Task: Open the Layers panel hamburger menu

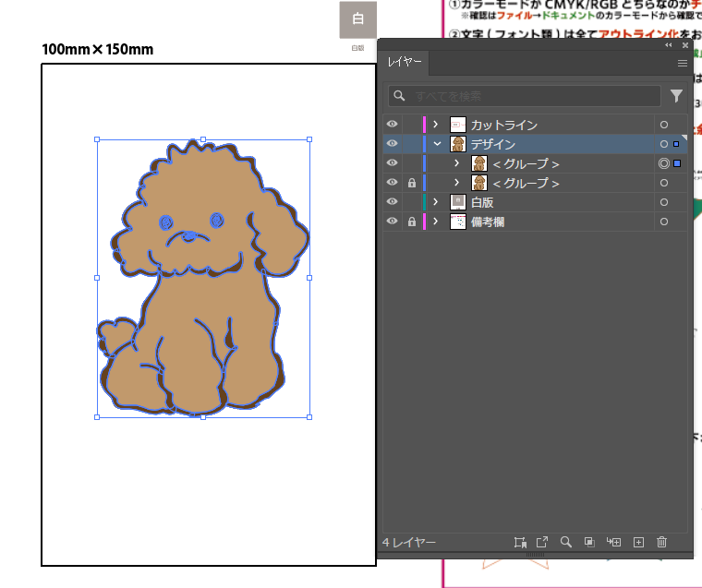Action: pyautogui.click(x=683, y=64)
